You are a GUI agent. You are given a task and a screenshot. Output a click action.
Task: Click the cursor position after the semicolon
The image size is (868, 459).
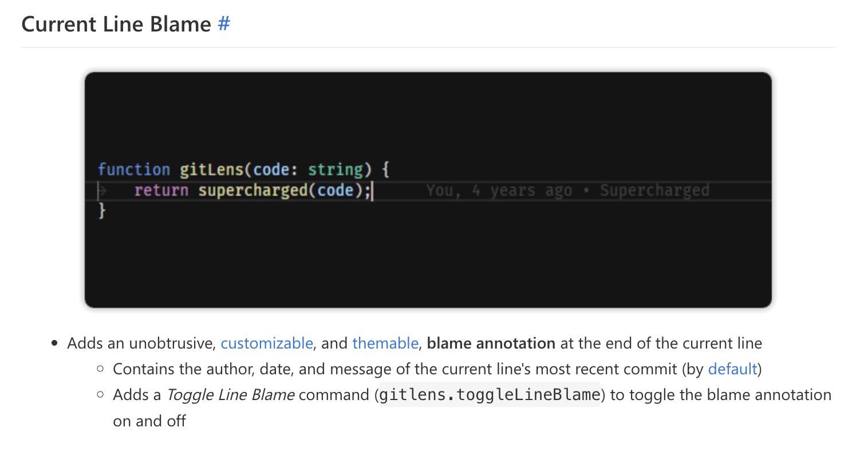[x=373, y=190]
